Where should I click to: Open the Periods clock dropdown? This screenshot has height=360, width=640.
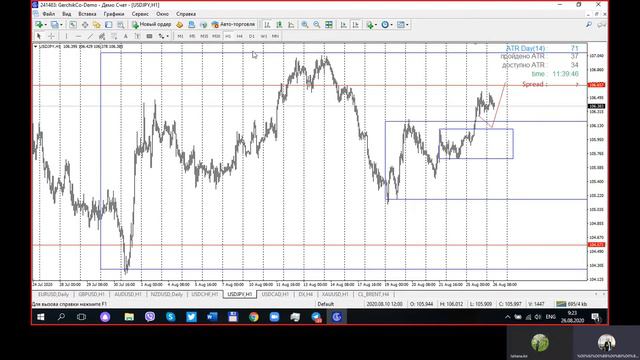[387, 25]
